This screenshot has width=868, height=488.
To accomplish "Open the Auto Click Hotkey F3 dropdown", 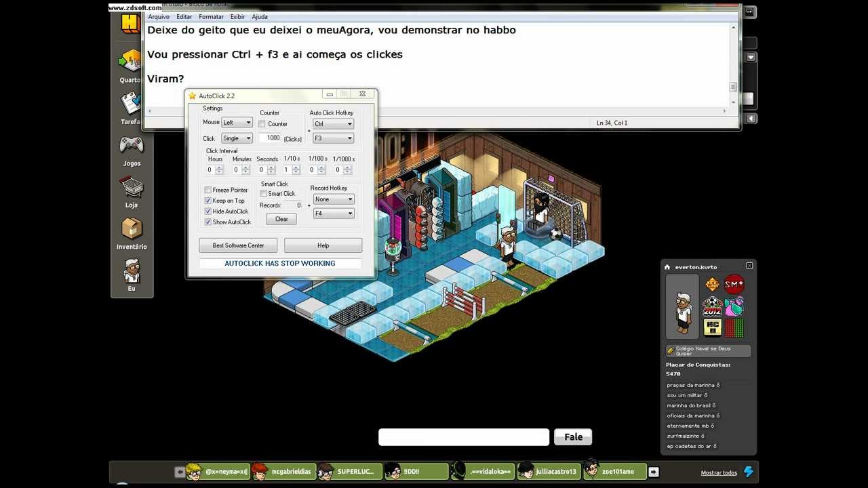I will pyautogui.click(x=333, y=138).
